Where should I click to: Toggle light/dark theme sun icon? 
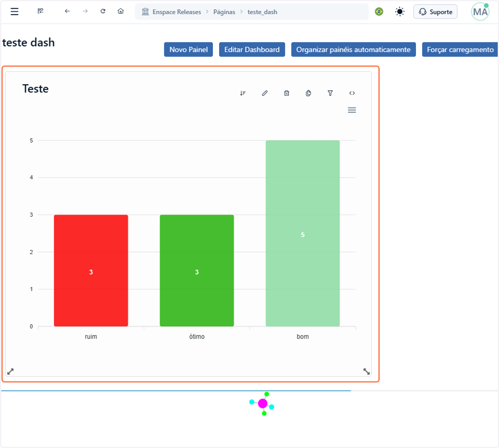coord(400,12)
